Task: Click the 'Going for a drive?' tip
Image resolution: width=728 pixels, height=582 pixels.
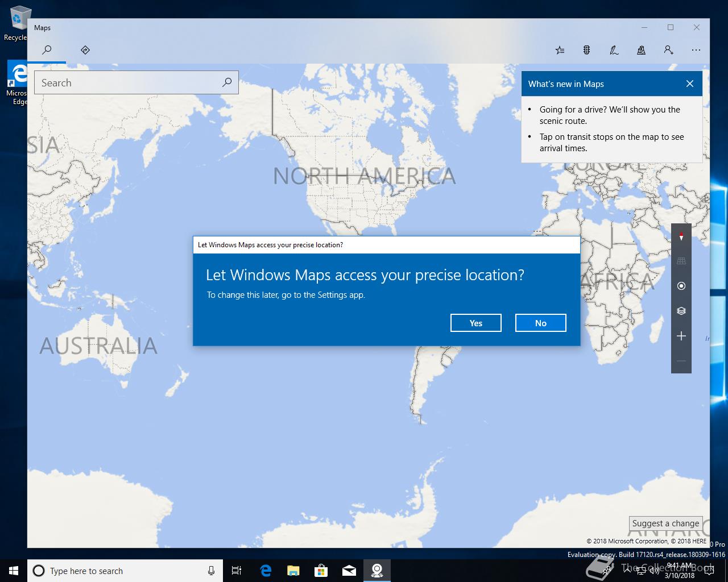Action: coord(610,115)
